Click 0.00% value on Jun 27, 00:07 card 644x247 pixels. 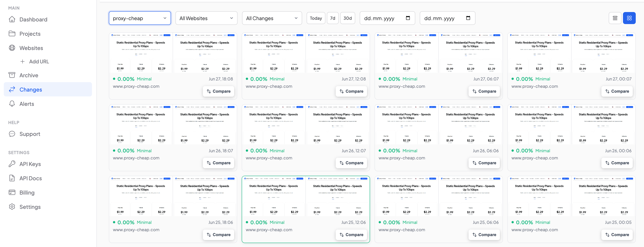(524, 79)
